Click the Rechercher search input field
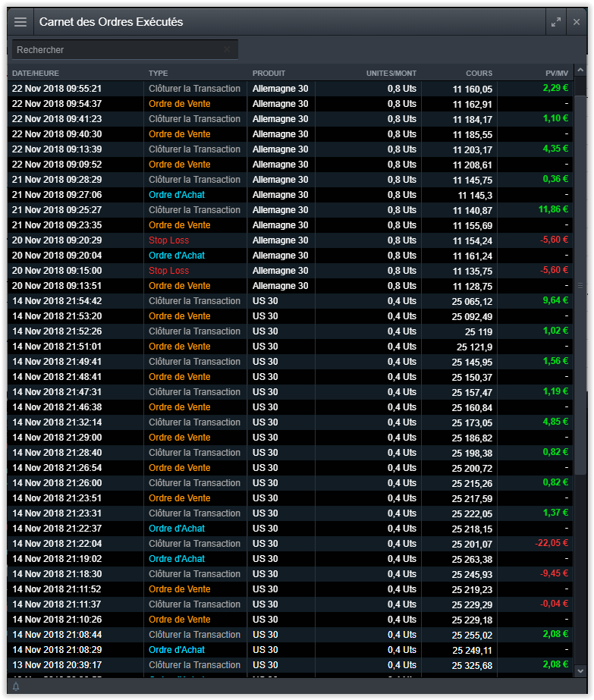Image resolution: width=594 pixels, height=700 pixels. (118, 49)
